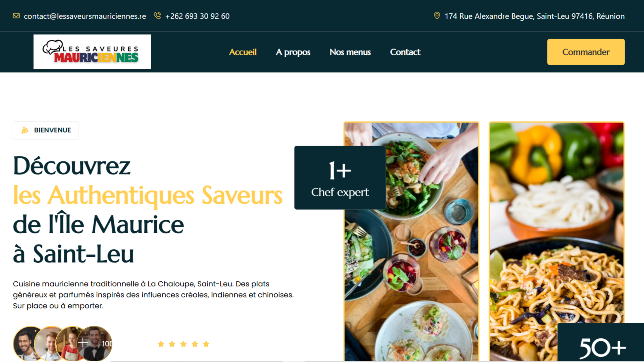Call the +262 693 30 92 60 number
644x362 pixels.
(197, 16)
